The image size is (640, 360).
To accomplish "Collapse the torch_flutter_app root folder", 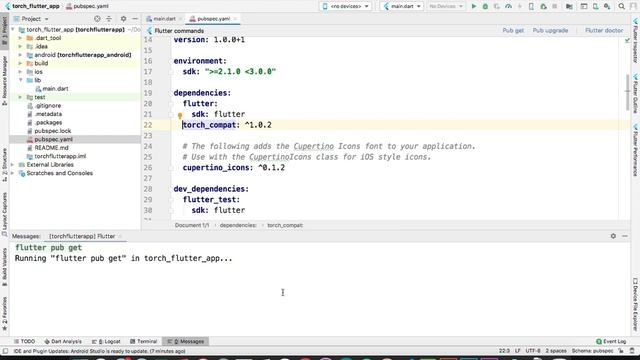I will tap(13, 30).
